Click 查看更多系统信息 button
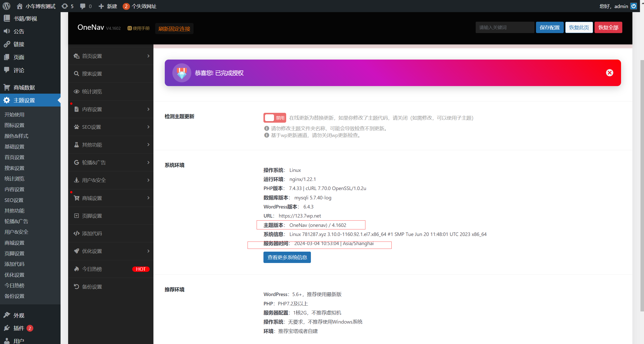 pos(287,257)
